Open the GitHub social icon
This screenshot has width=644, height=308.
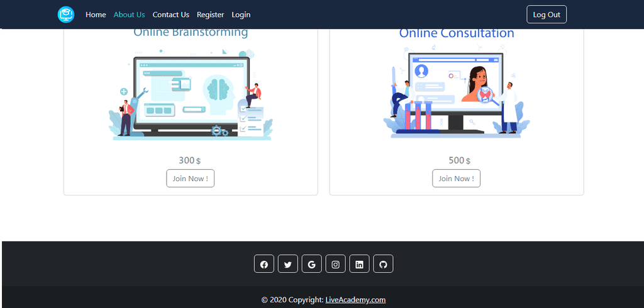click(383, 263)
